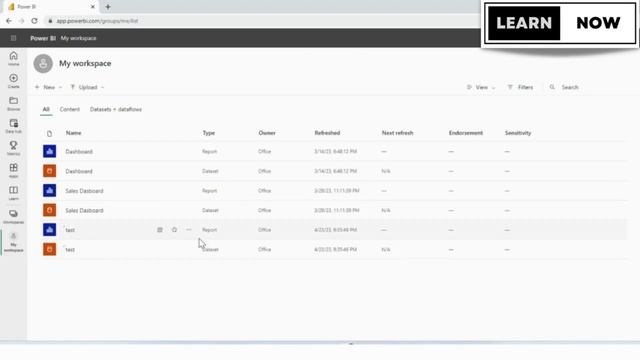640x360 pixels.
Task: Click the Dashboard report icon
Action: click(x=49, y=151)
